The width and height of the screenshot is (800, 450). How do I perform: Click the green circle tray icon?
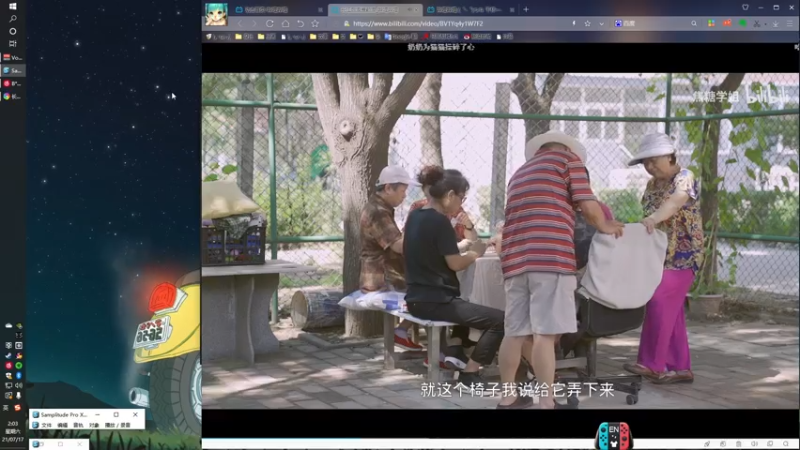coord(19,365)
